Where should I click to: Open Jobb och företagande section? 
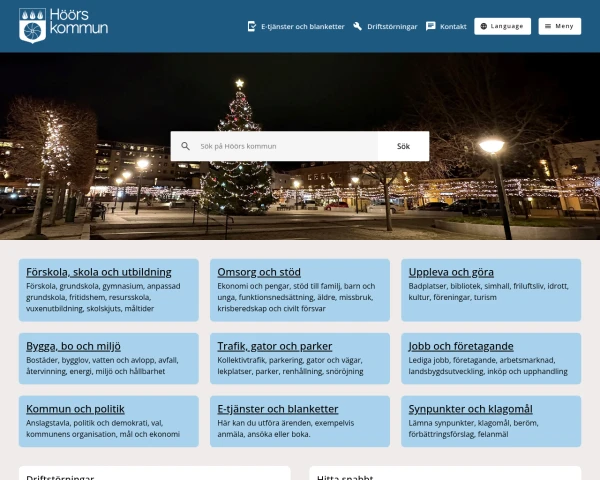tap(461, 346)
